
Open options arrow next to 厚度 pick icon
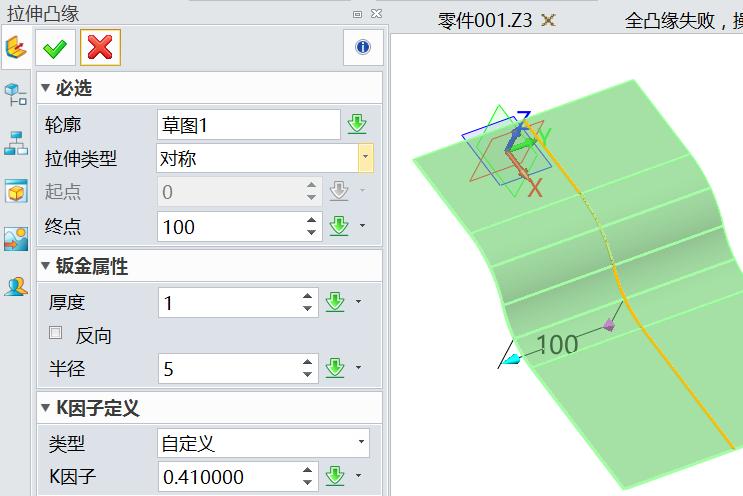[359, 301]
